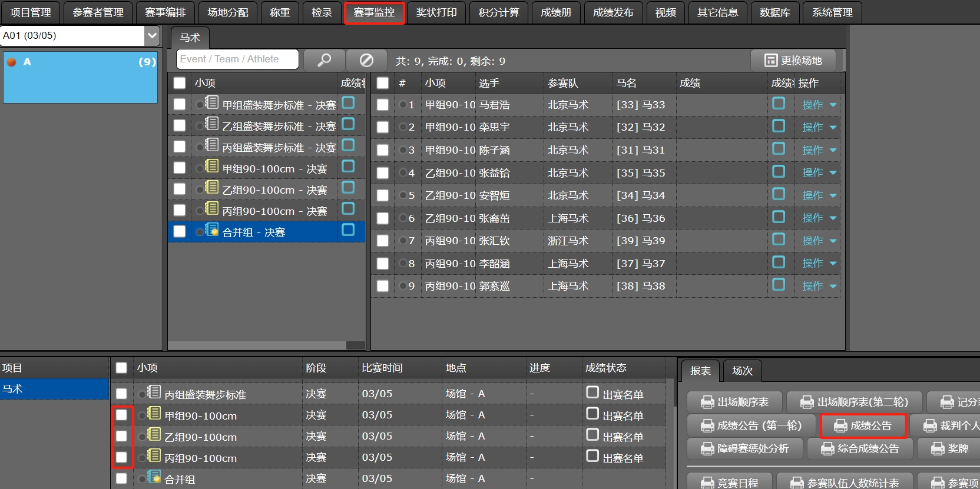Switch to the 场次 tab

pos(742,371)
